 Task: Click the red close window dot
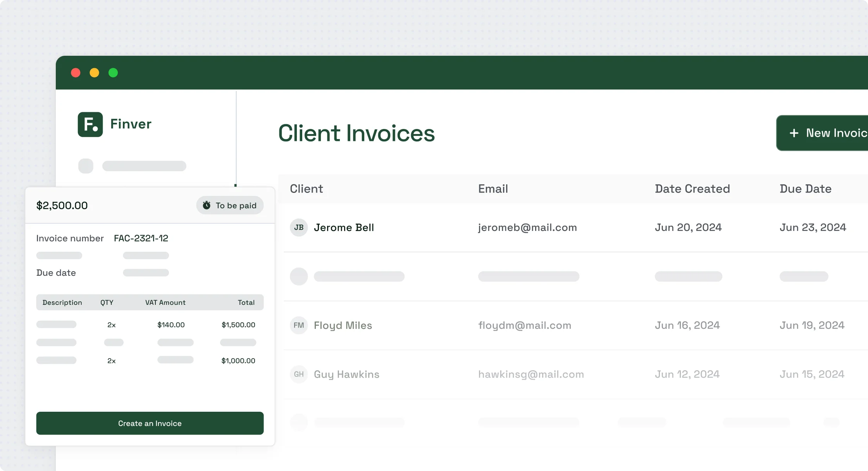coord(76,73)
